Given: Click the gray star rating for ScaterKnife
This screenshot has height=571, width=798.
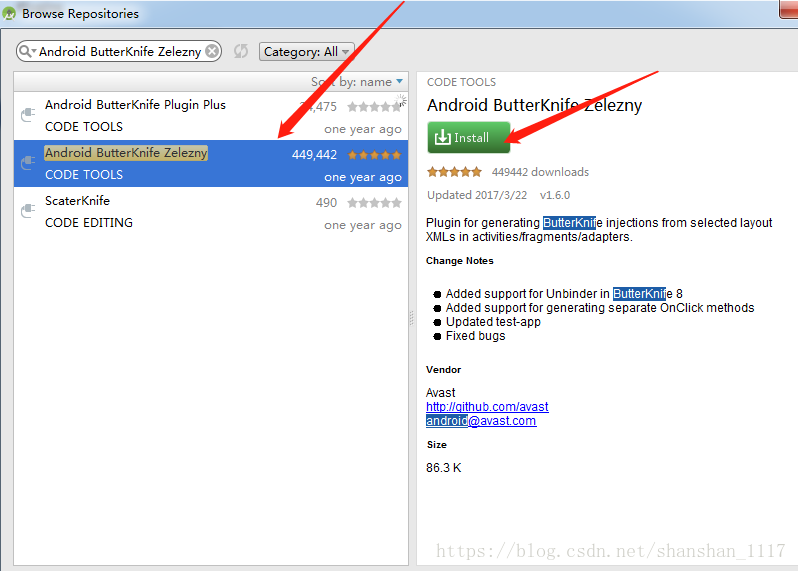Looking at the screenshot, I should [x=374, y=203].
